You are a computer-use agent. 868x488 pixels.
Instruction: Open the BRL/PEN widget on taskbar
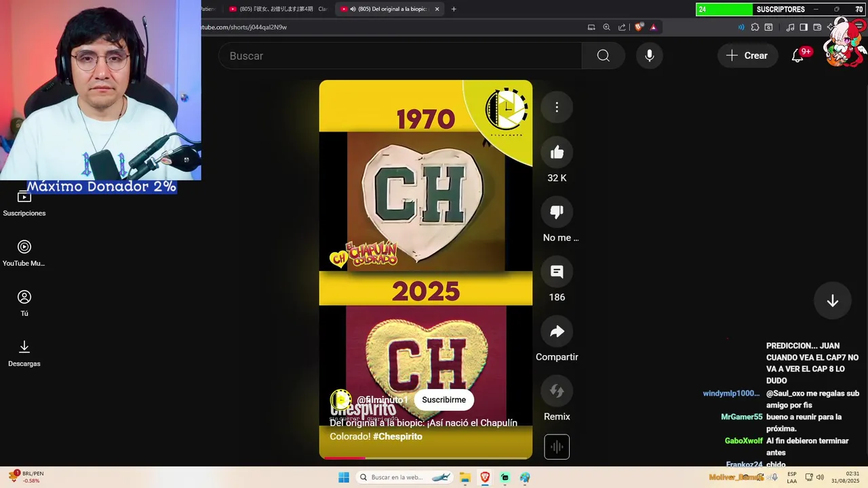(24, 477)
